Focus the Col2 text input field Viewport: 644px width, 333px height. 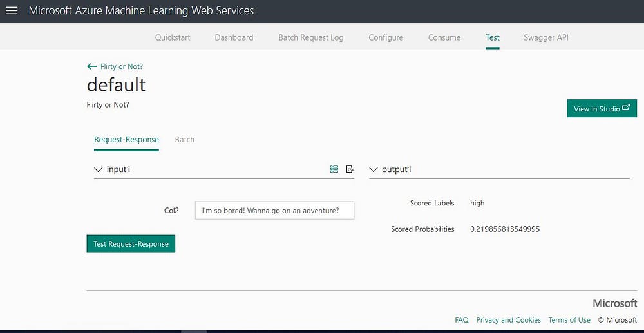pyautogui.click(x=274, y=210)
